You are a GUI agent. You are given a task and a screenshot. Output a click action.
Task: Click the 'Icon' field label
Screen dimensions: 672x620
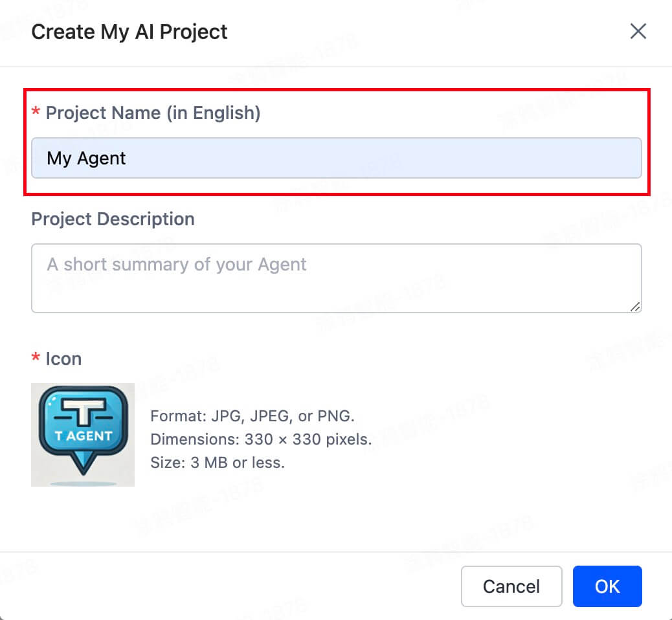point(63,359)
